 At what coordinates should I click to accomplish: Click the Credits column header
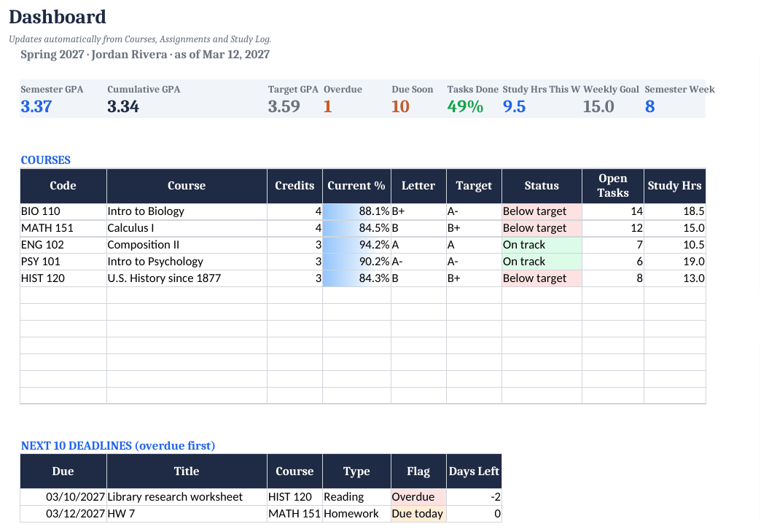tap(294, 186)
